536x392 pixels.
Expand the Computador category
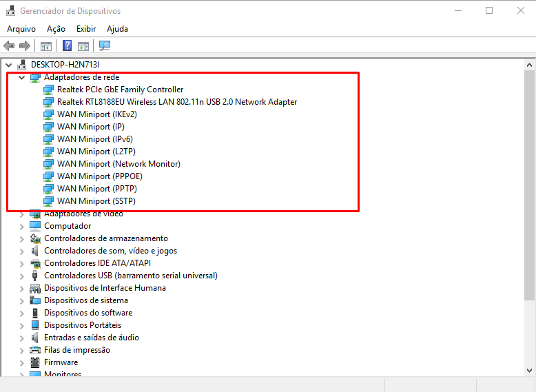[x=22, y=226]
